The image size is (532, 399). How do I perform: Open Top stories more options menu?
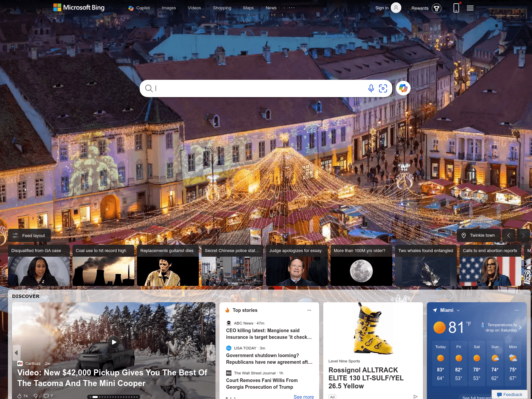click(x=309, y=310)
